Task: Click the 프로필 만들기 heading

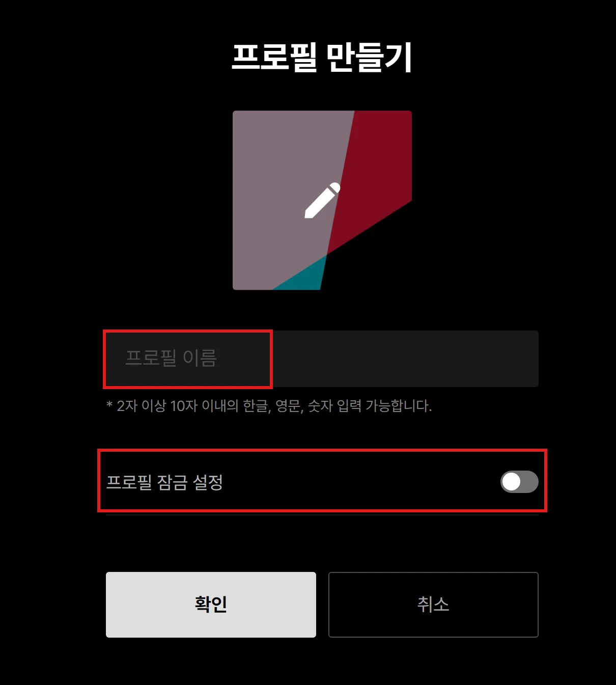Action: click(322, 57)
